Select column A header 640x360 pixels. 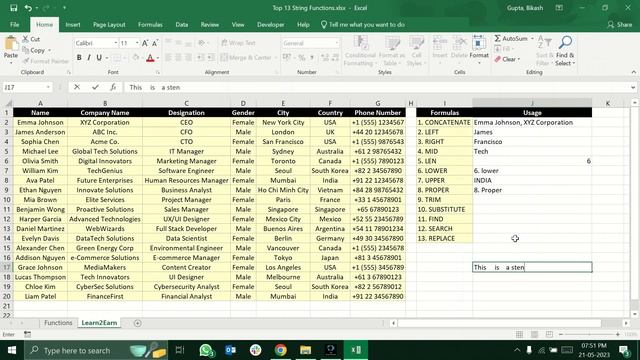(x=40, y=103)
